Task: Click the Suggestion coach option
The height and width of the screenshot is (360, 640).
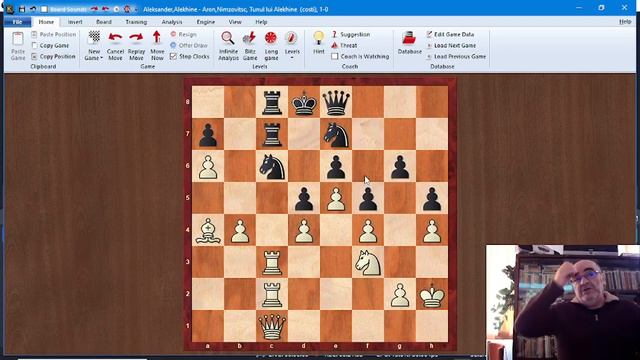Action: 351,35
